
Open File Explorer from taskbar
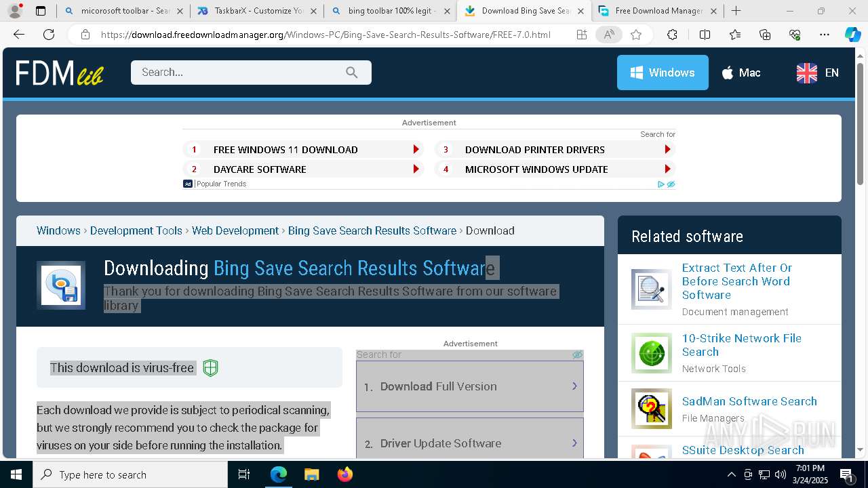pos(311,474)
